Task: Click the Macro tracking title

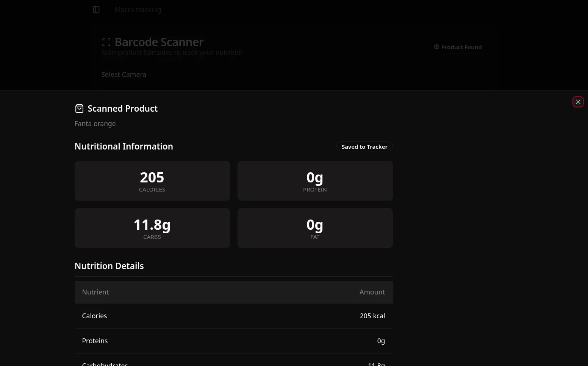Action: coord(138,9)
